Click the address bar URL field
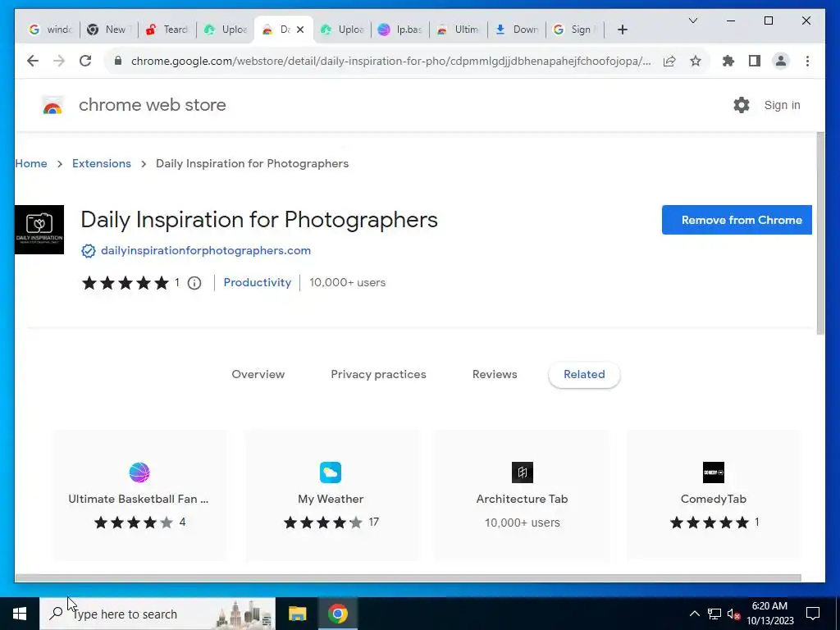Image resolution: width=840 pixels, height=630 pixels. pyautogui.click(x=390, y=61)
